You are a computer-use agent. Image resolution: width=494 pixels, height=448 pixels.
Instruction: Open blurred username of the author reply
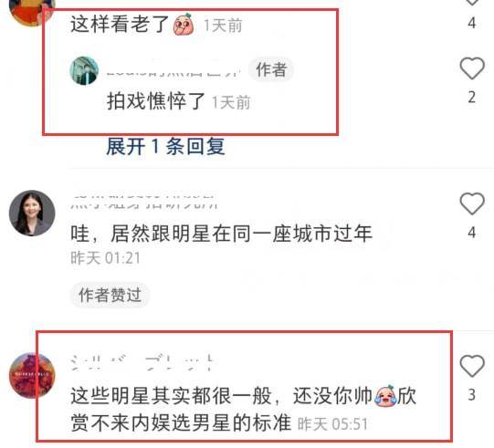tap(173, 71)
